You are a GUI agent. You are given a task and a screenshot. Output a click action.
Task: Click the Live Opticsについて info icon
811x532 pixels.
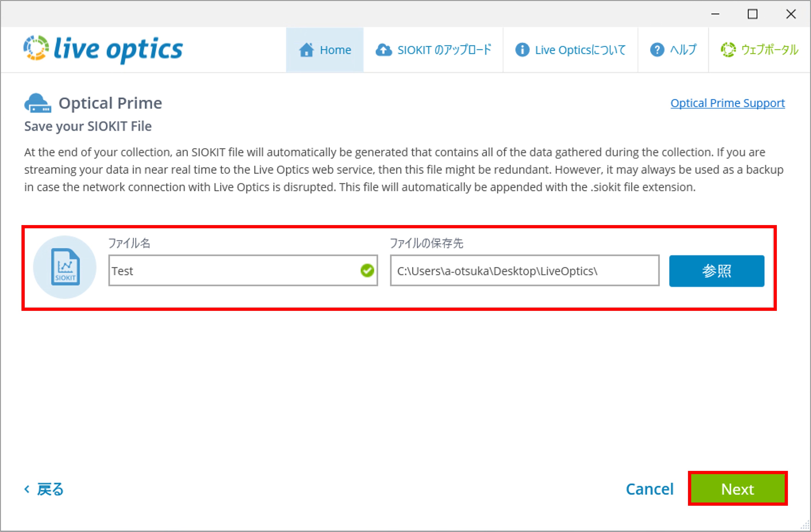pos(522,50)
